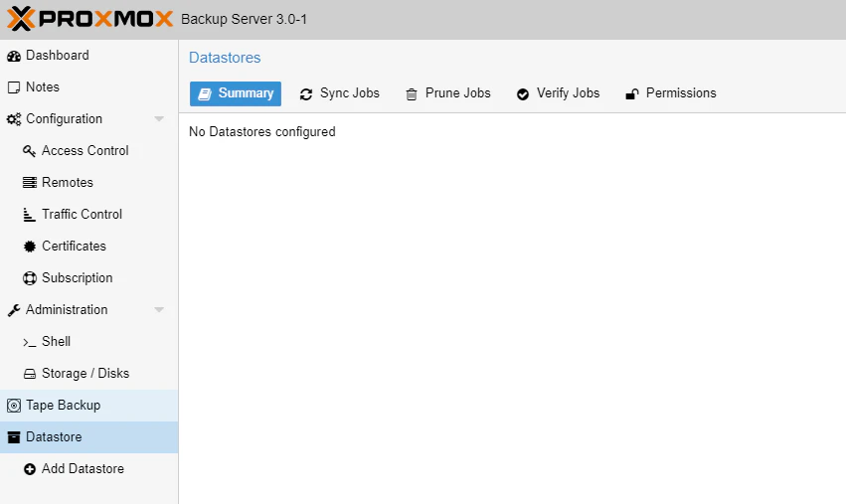
Task: Click the Traffic Control chart icon
Action: pyautogui.click(x=29, y=215)
